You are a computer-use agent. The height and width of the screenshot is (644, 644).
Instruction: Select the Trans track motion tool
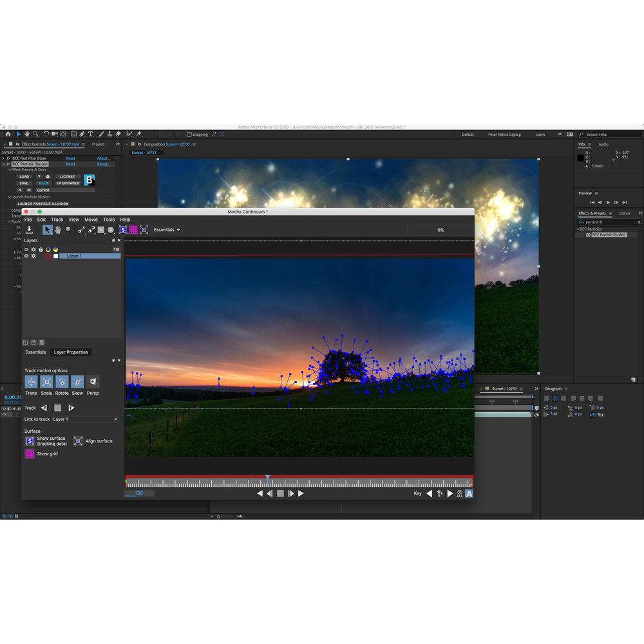(x=31, y=382)
